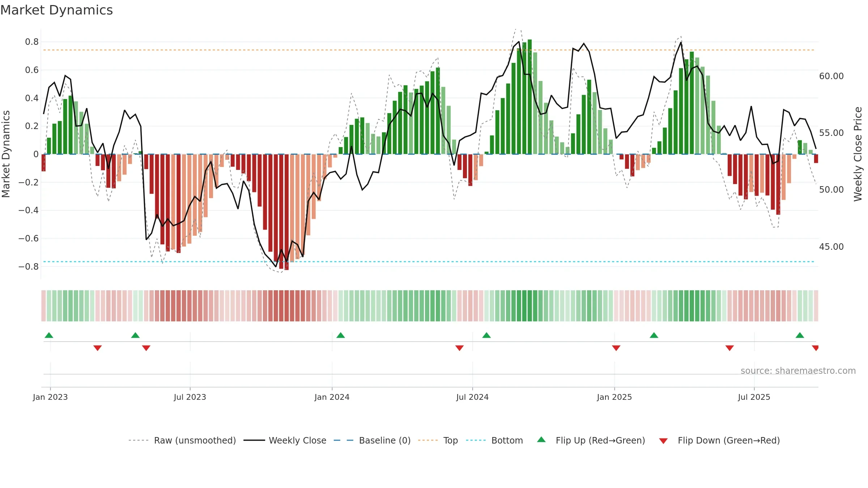868x488 pixels.
Task: Click the 50.00 price axis label
Action: tap(831, 190)
